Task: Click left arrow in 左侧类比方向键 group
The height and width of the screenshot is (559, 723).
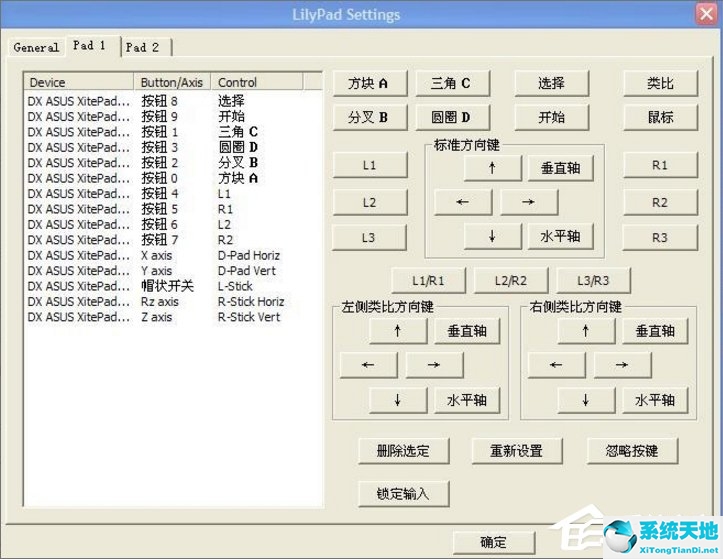Action: 368,365
